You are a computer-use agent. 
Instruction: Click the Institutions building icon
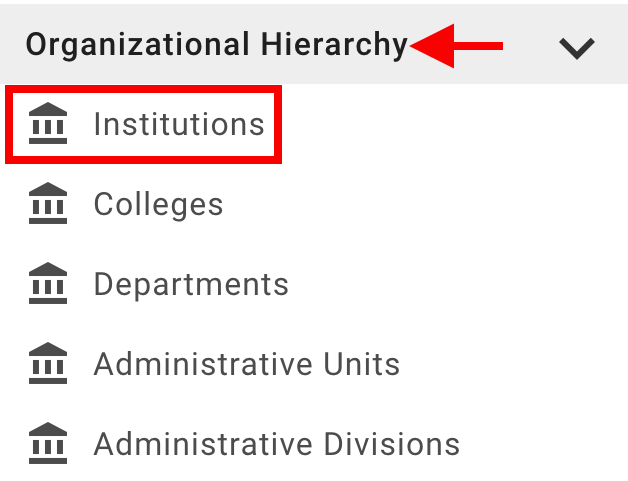point(48,125)
